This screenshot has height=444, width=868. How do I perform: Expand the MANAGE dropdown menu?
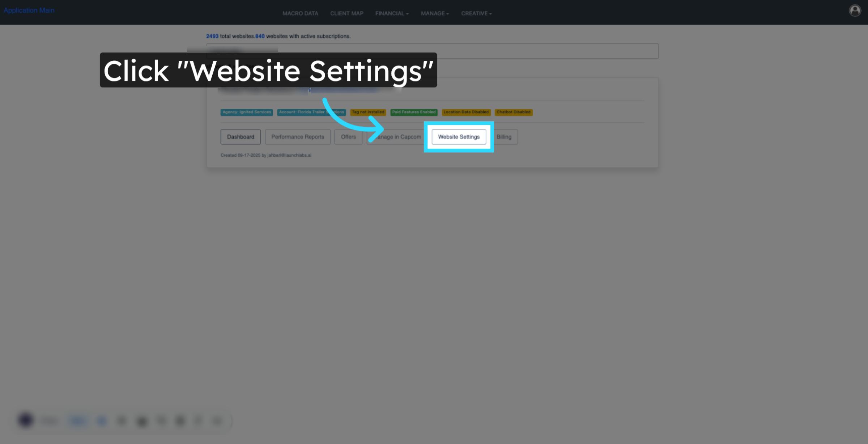435,13
